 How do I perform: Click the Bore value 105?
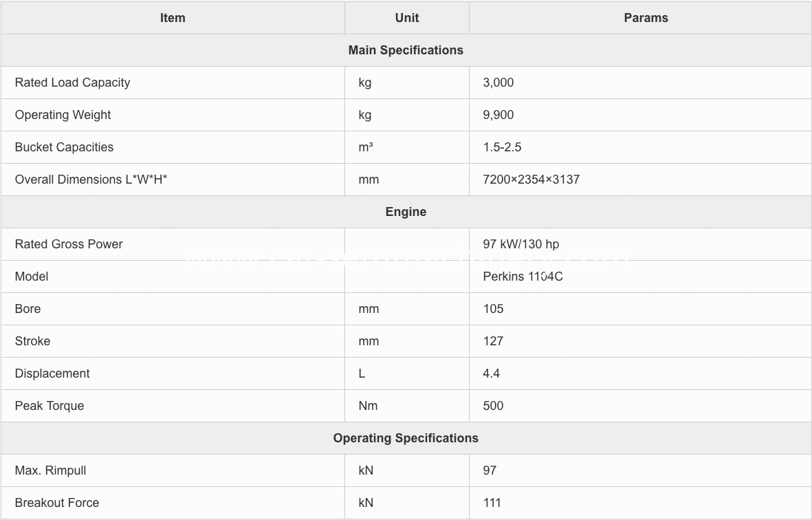[x=493, y=309]
